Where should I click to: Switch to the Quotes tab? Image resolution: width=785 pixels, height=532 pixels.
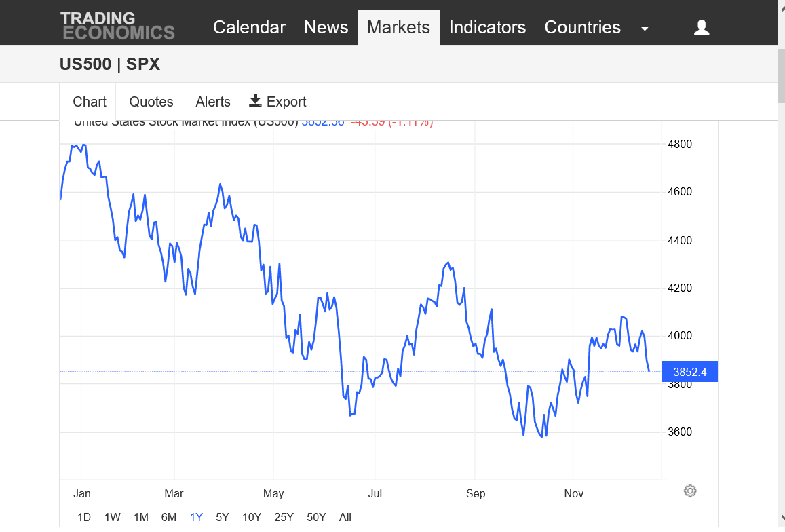point(151,102)
